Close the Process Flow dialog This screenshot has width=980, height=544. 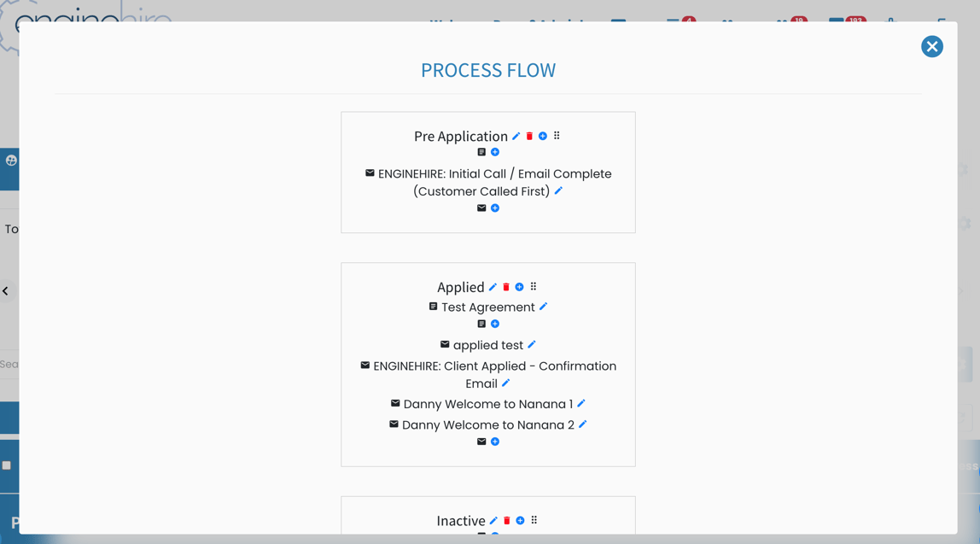pos(931,47)
